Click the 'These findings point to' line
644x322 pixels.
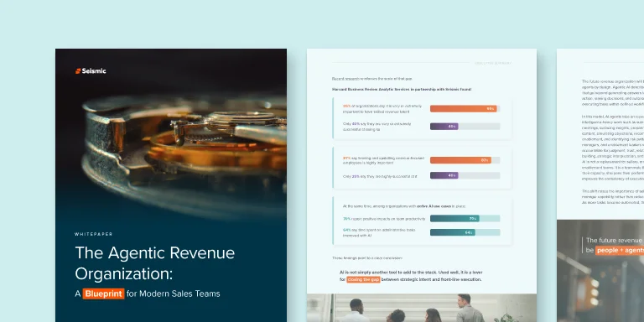click(x=367, y=258)
